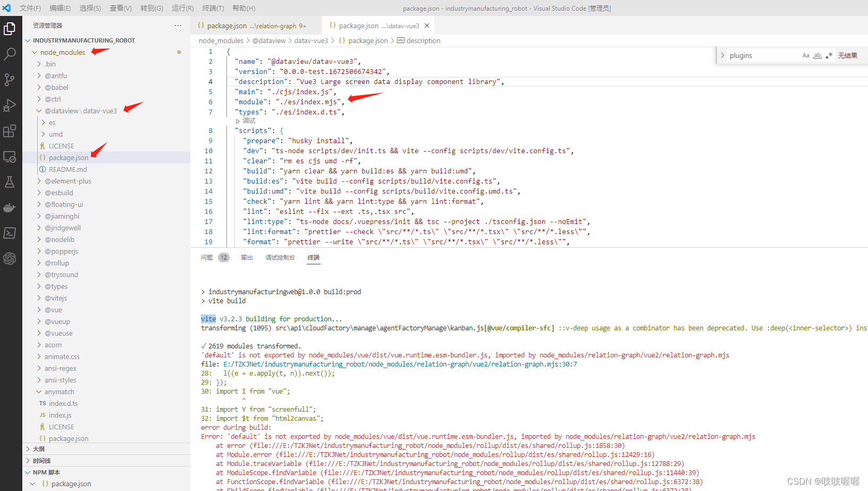Open the 帮助(H) menu
The image size is (868, 491).
coord(244,8)
